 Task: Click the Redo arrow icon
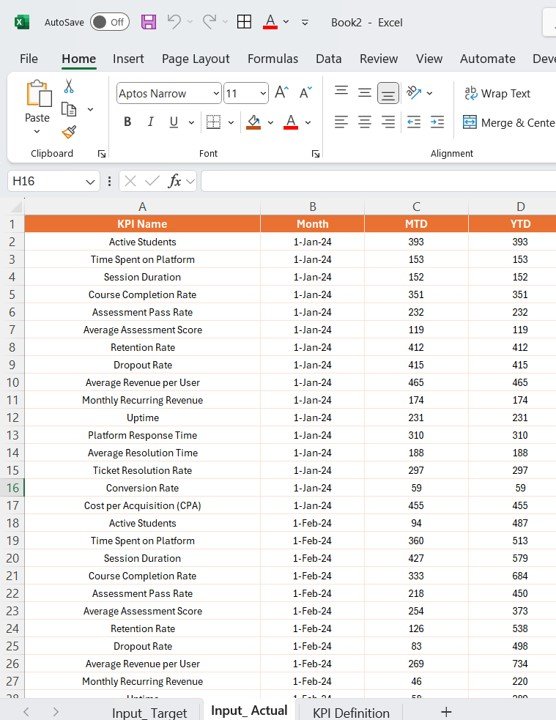coord(209,22)
